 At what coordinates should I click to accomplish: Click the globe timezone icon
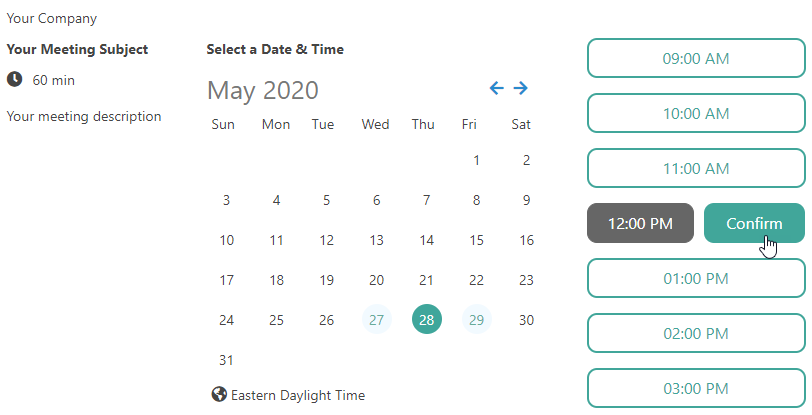tap(219, 394)
